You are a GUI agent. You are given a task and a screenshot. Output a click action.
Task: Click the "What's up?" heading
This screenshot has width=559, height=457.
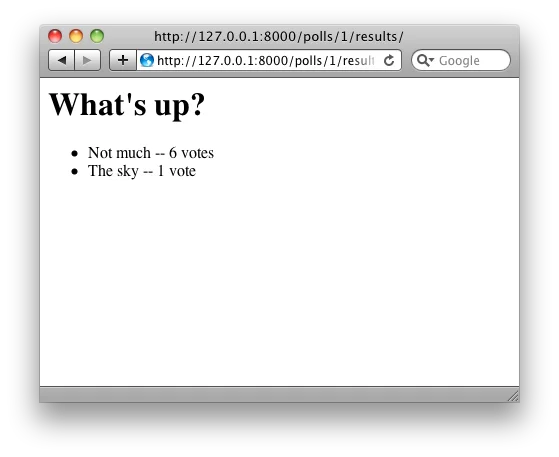(127, 104)
